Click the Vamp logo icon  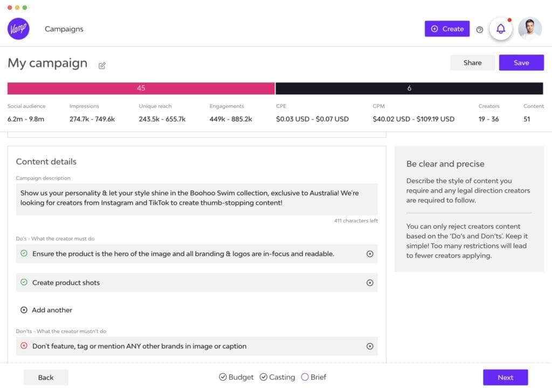(x=18, y=29)
